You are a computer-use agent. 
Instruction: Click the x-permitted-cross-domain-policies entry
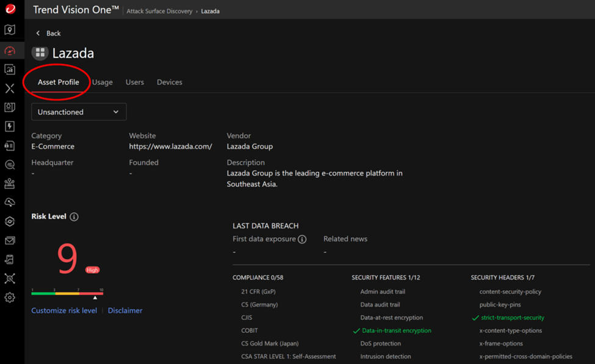pos(526,357)
